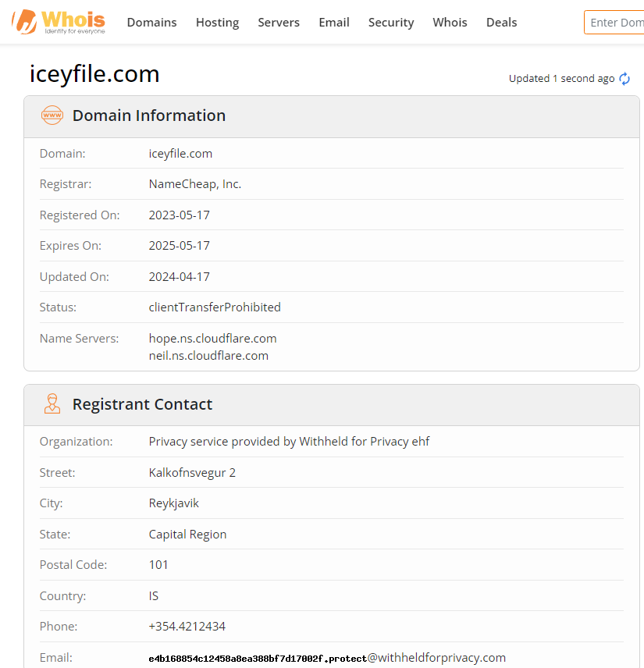Open the Servers menu
This screenshot has height=668, width=644.
[279, 22]
